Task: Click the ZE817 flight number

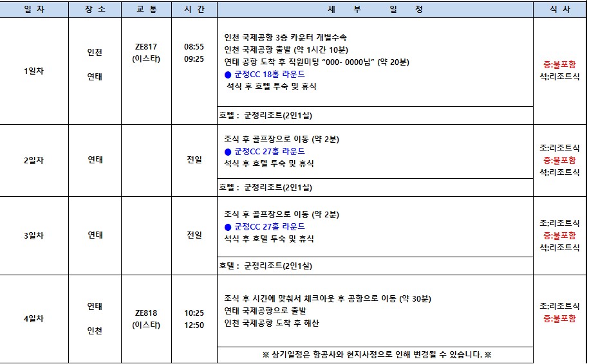Action: pos(146,47)
